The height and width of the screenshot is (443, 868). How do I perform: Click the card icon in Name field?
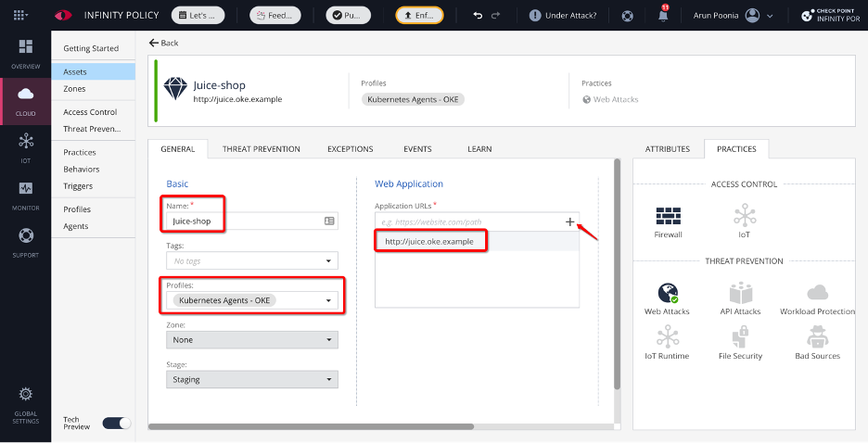(x=329, y=221)
